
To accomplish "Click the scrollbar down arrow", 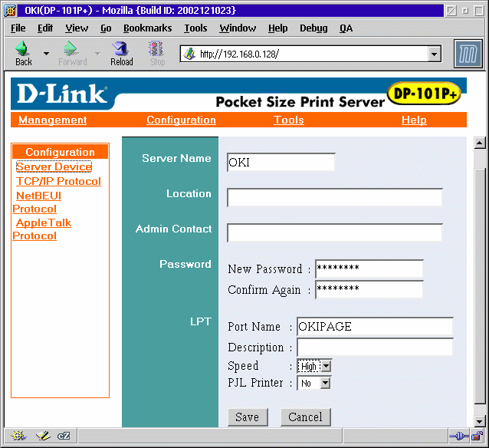I will pos(479,421).
